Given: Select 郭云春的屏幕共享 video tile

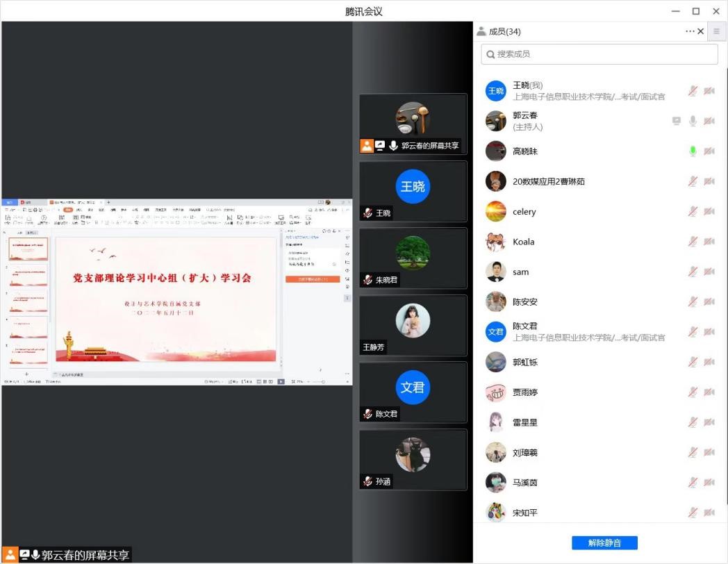Looking at the screenshot, I should click(413, 124).
